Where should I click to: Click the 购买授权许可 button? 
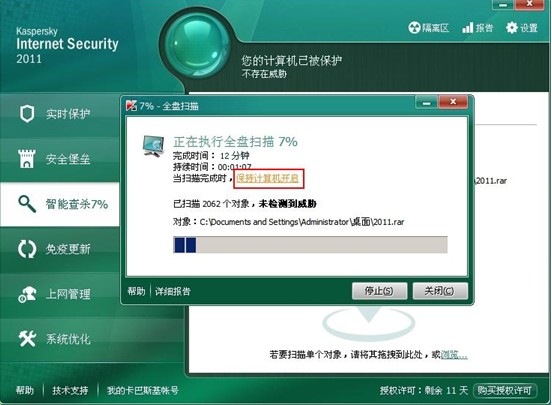coord(505,390)
